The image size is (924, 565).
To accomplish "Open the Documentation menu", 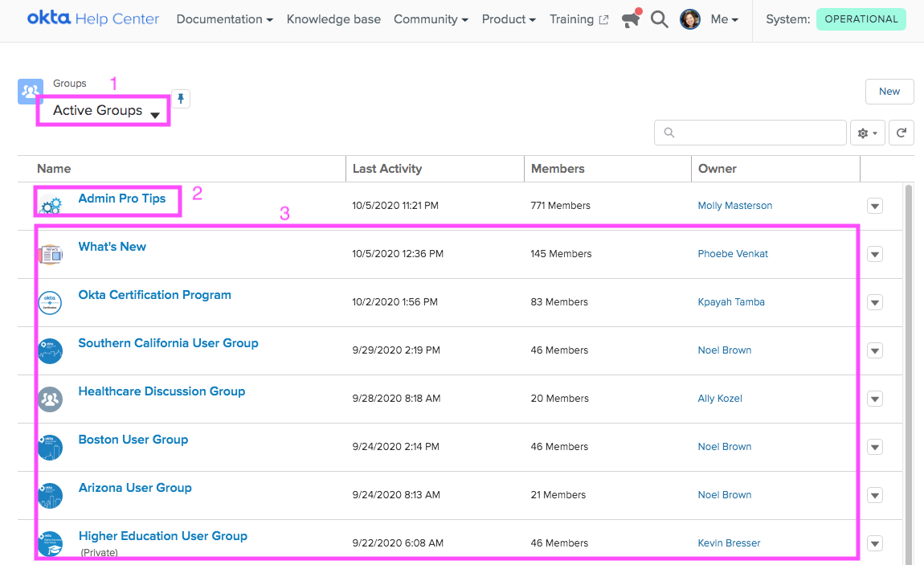I will coord(224,19).
